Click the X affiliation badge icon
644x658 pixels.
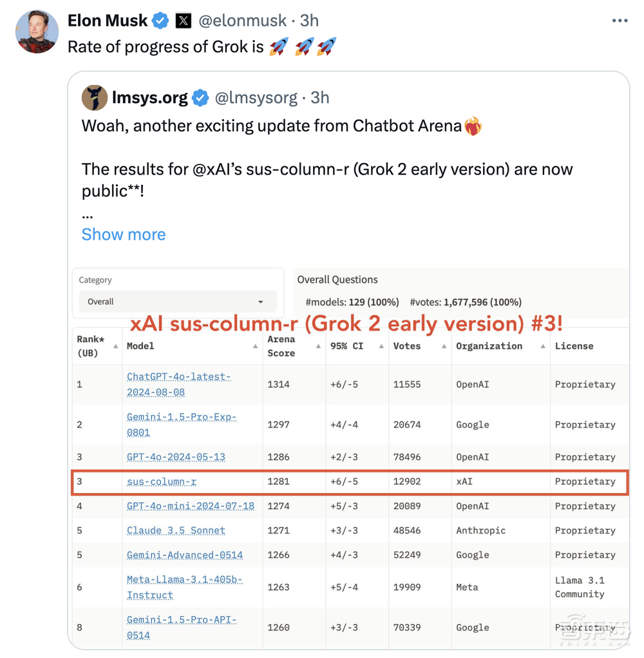184,21
